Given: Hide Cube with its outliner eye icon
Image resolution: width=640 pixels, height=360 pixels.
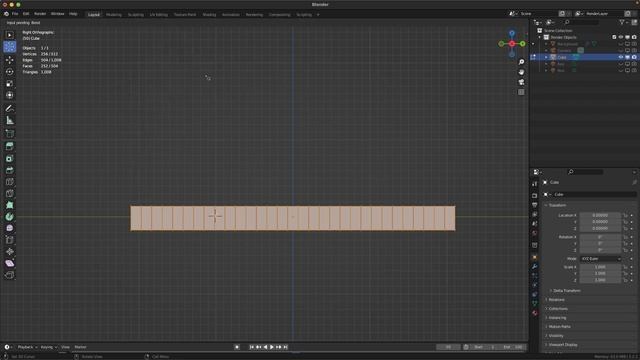Looking at the screenshot, I should tap(621, 57).
